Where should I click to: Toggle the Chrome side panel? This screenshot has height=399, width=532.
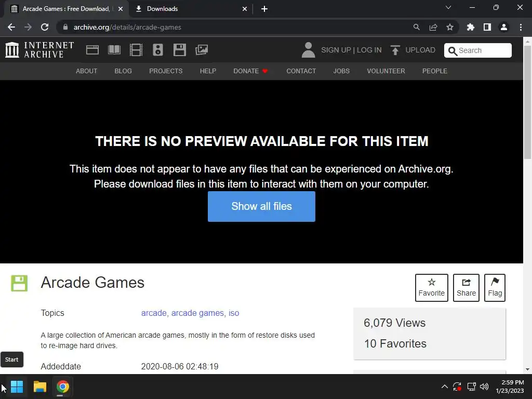487,27
